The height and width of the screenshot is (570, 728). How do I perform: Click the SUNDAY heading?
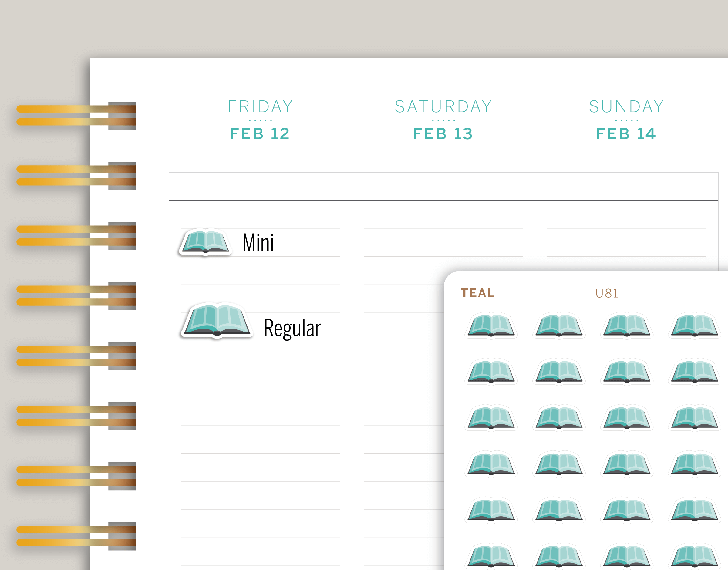pos(626,107)
